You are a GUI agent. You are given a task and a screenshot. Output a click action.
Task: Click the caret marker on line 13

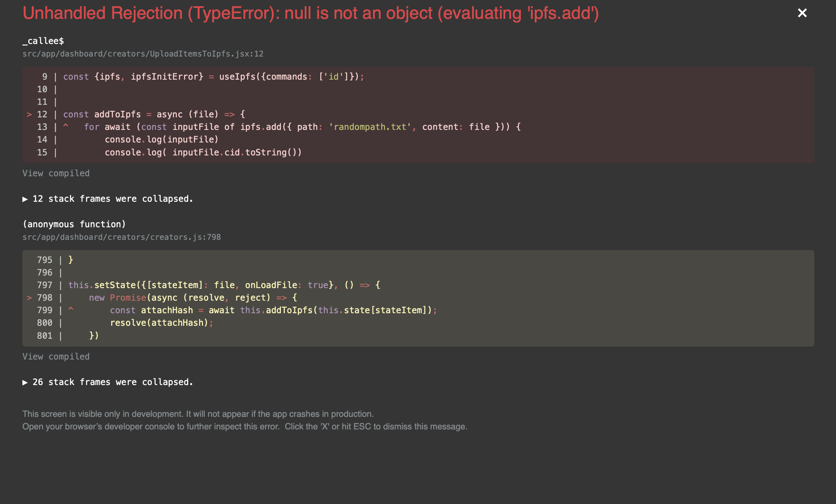tap(66, 126)
